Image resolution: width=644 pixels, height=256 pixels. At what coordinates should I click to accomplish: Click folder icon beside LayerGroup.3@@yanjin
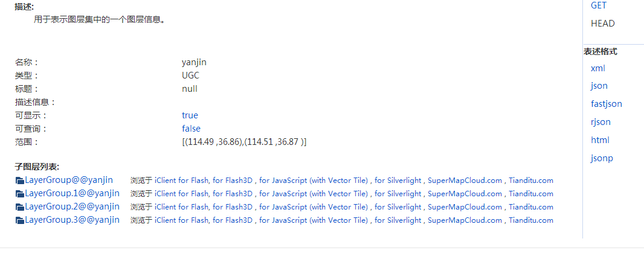20,220
